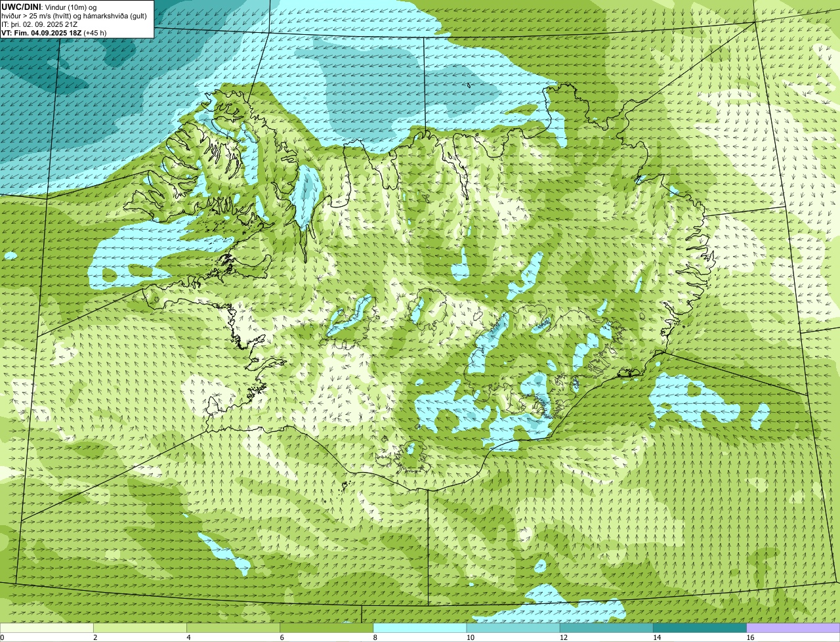Click the "VT: Fim. 04.09.2025 18Z (+45 h)" line

click(x=54, y=33)
